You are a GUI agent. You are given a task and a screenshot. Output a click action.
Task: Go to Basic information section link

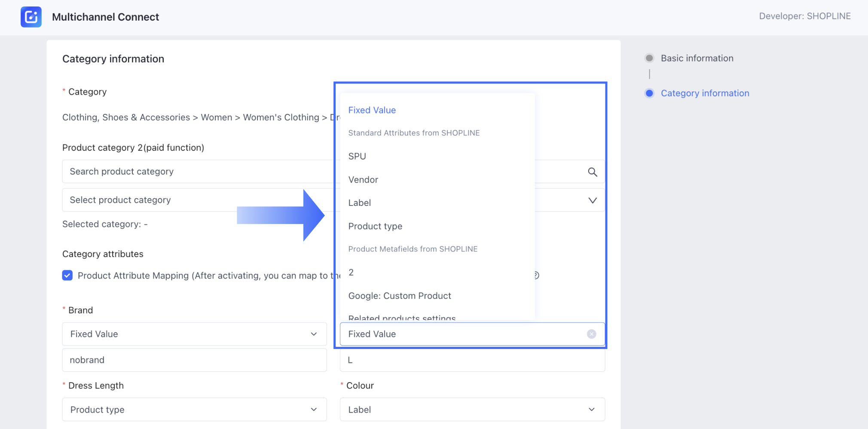(697, 58)
